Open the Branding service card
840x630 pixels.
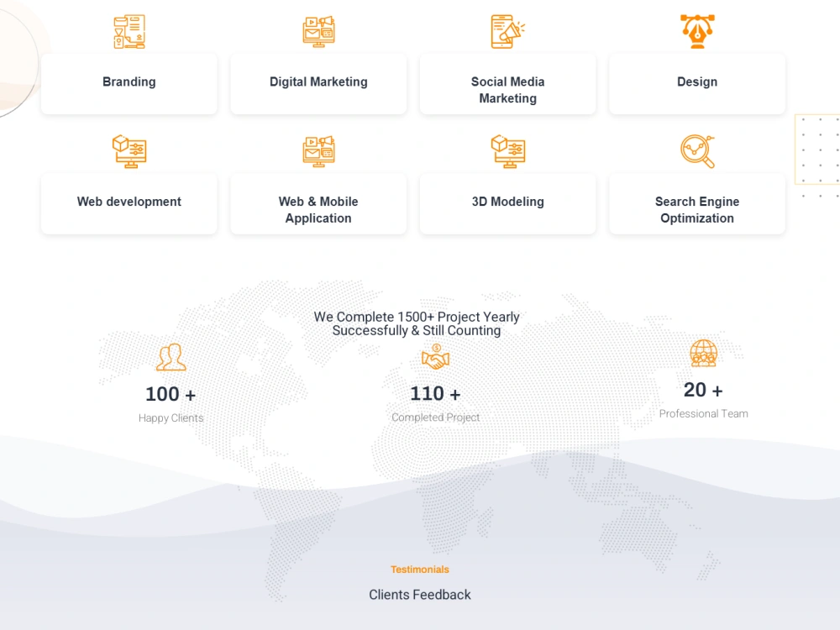click(x=129, y=83)
